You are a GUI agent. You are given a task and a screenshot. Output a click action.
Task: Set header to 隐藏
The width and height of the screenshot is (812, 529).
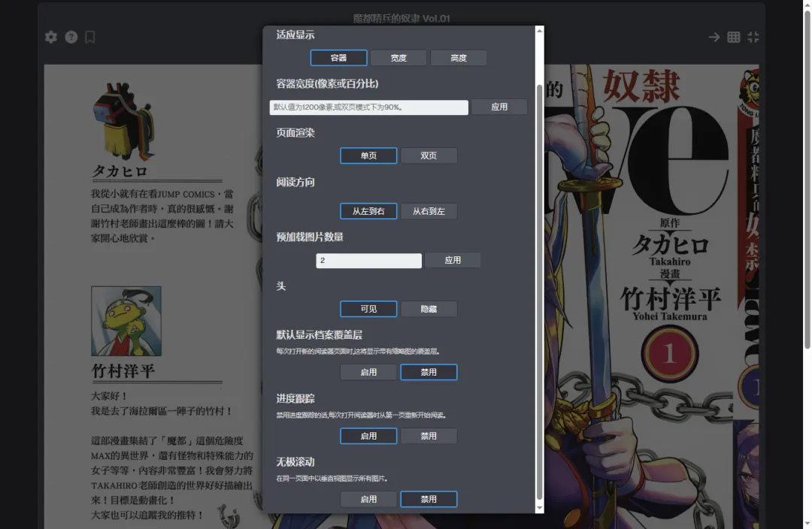click(x=429, y=309)
